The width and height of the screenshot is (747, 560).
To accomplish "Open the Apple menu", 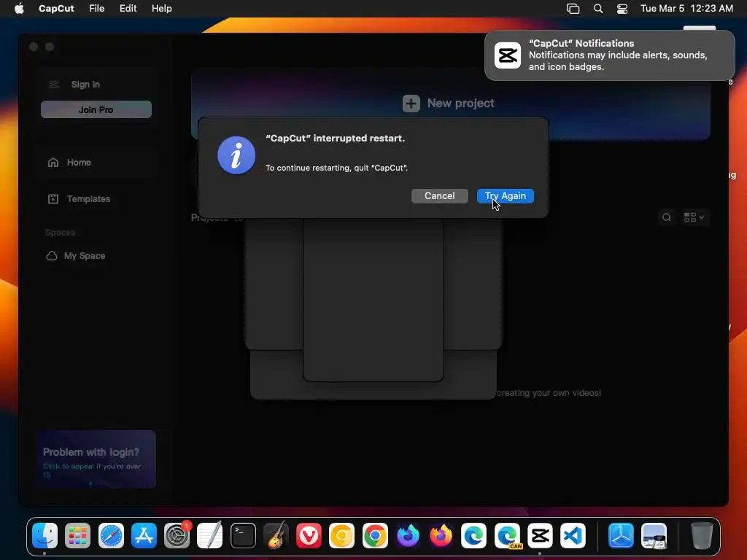I will [19, 9].
